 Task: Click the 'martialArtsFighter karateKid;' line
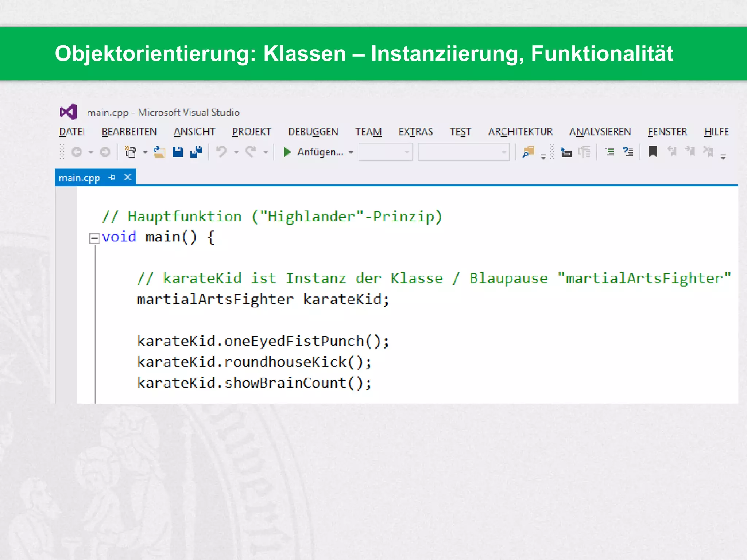[263, 299]
